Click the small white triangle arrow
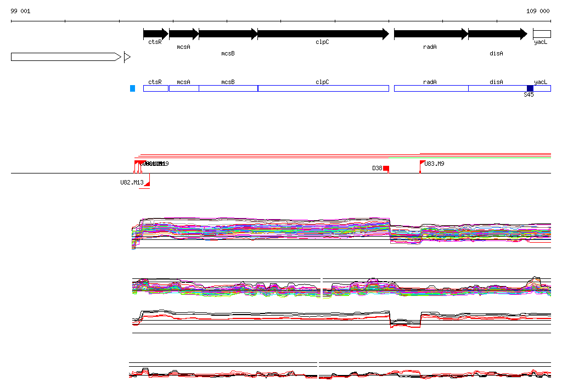562x392 pixels. pyautogui.click(x=127, y=57)
